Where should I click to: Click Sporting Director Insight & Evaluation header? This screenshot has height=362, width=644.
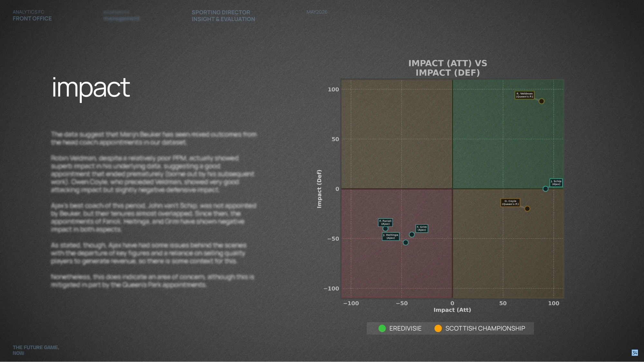[223, 16]
